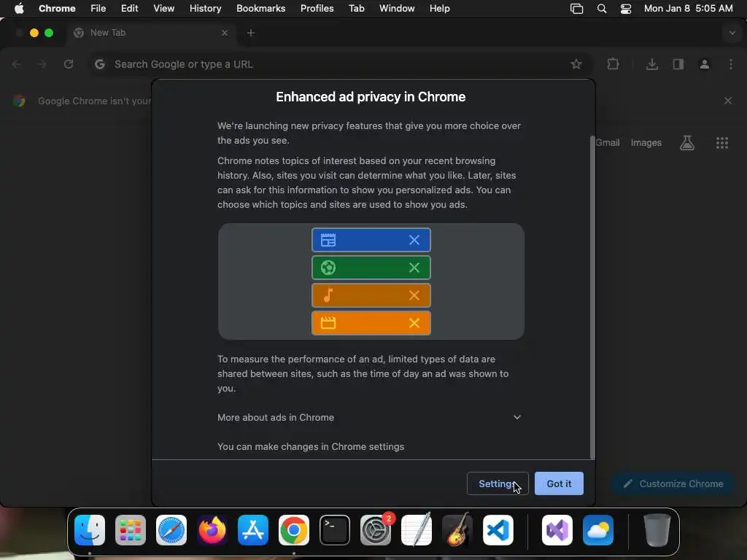Click the Stage Manager menu bar icon
The height and width of the screenshot is (560, 747).
click(576, 9)
